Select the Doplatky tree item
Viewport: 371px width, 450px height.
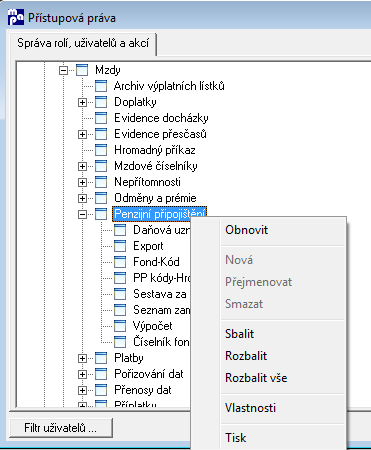click(135, 102)
